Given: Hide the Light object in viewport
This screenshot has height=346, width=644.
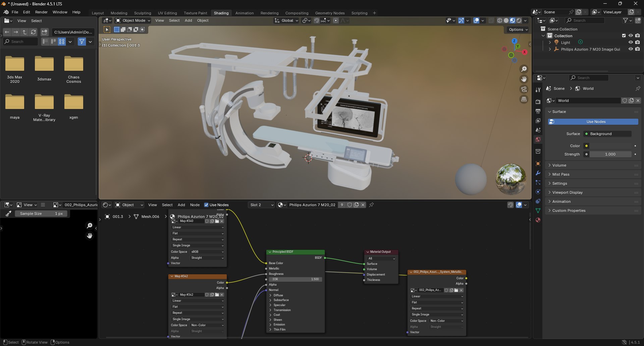Looking at the screenshot, I should coord(631,42).
